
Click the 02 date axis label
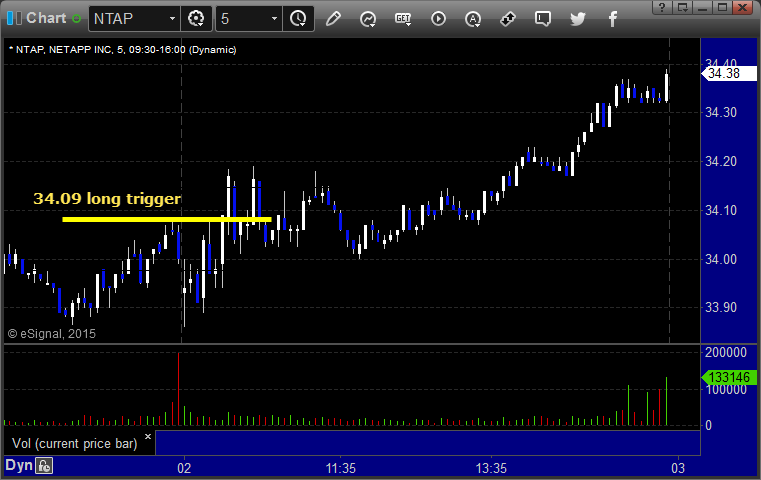(184, 468)
